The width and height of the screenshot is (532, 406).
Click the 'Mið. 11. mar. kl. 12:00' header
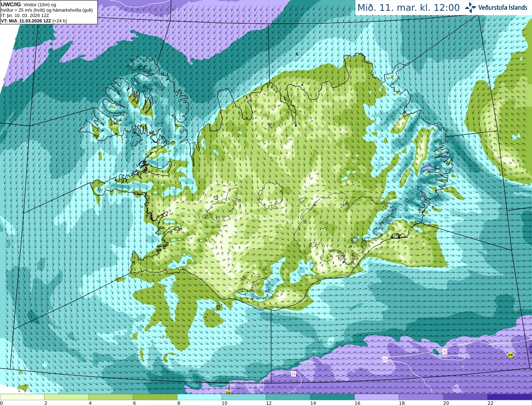[409, 7]
